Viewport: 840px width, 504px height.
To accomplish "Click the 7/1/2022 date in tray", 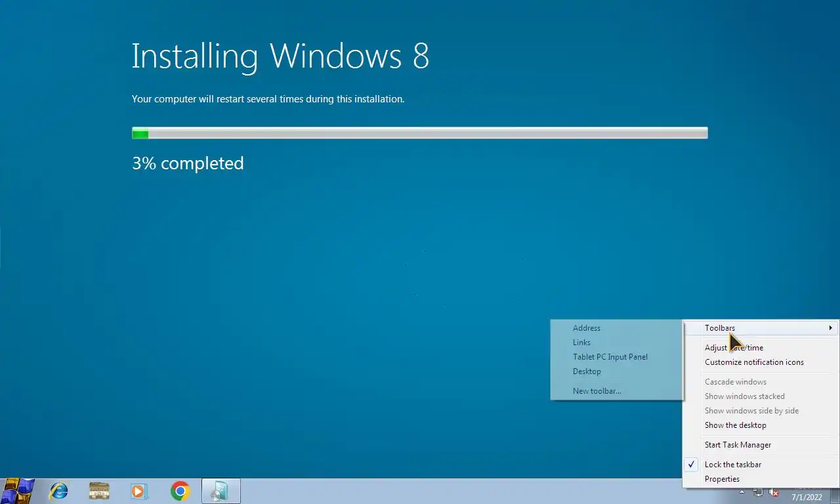I will 807,497.
